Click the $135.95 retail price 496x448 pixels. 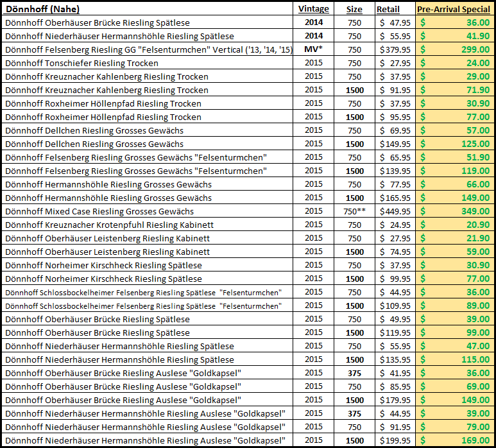pos(395,359)
